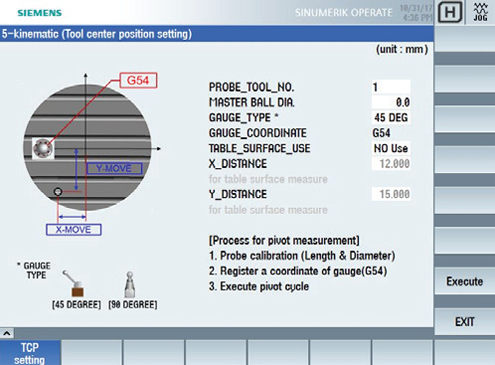Select the JOG mode icon
The height and width of the screenshot is (365, 495).
(480, 12)
